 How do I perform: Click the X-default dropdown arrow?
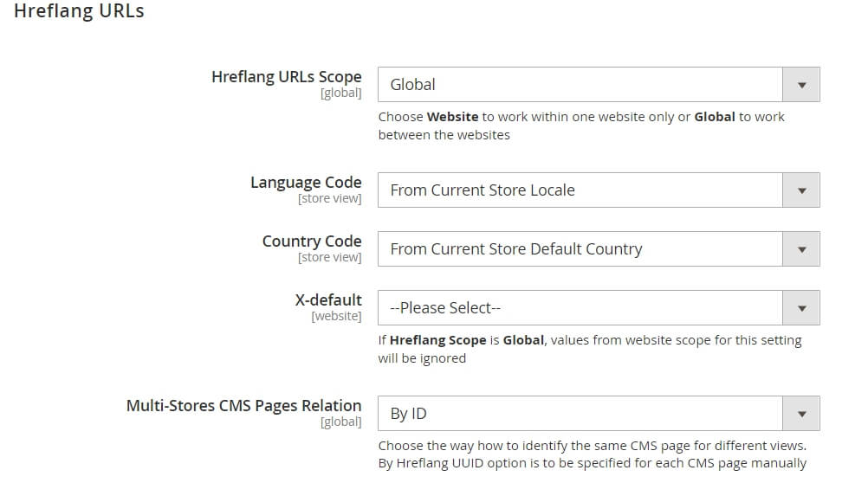point(801,308)
